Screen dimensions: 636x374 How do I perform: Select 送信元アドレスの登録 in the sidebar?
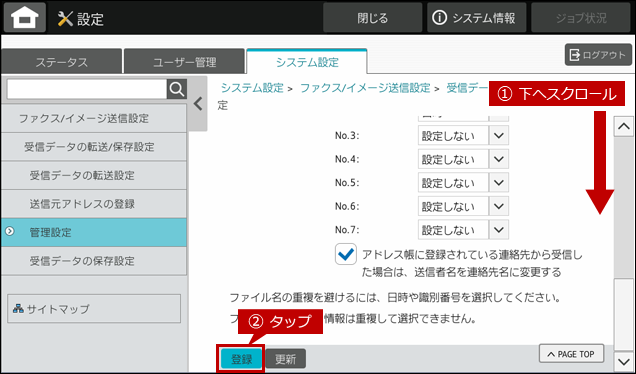[94, 204]
